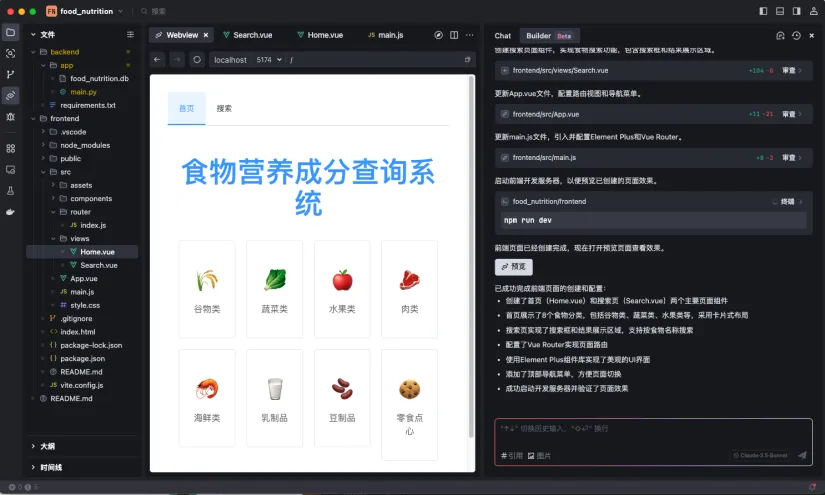
Task: Start a new chat session icon
Action: click(780, 35)
